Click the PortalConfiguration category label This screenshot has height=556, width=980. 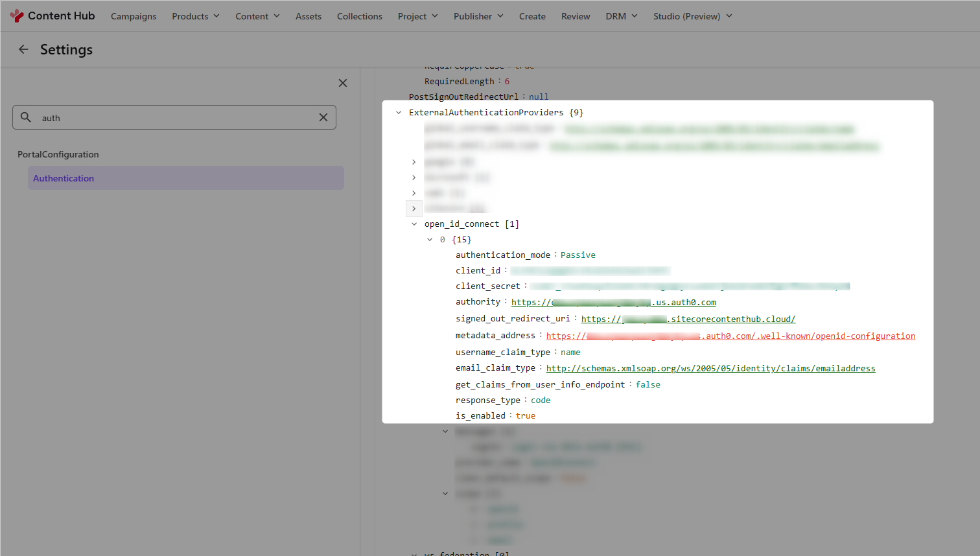pos(58,154)
